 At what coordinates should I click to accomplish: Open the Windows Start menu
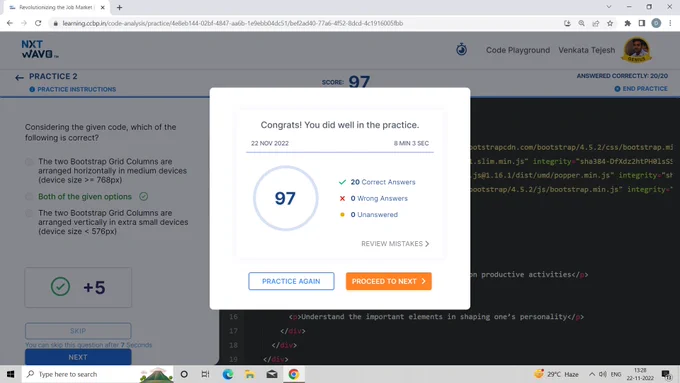point(10,374)
